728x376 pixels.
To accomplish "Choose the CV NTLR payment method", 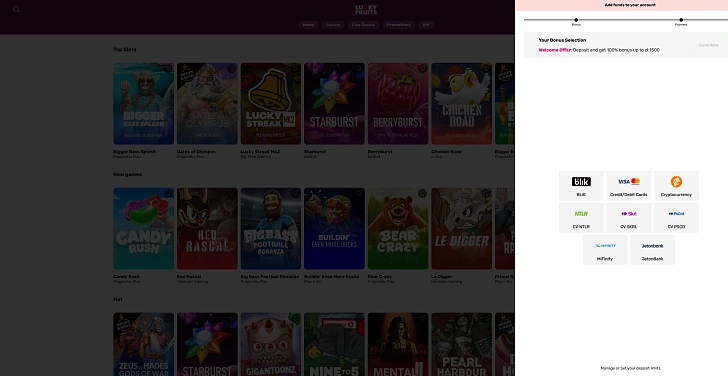I will point(581,218).
